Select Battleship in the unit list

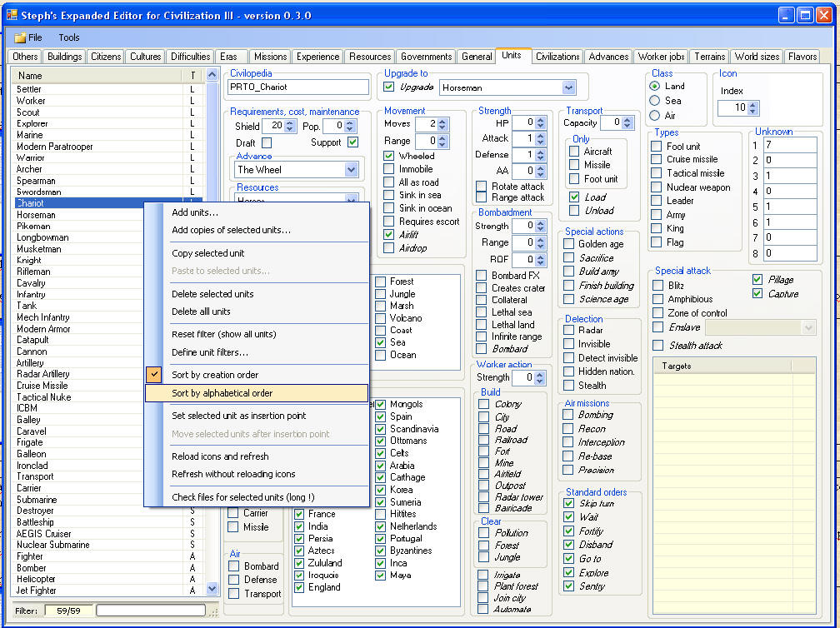35,522
